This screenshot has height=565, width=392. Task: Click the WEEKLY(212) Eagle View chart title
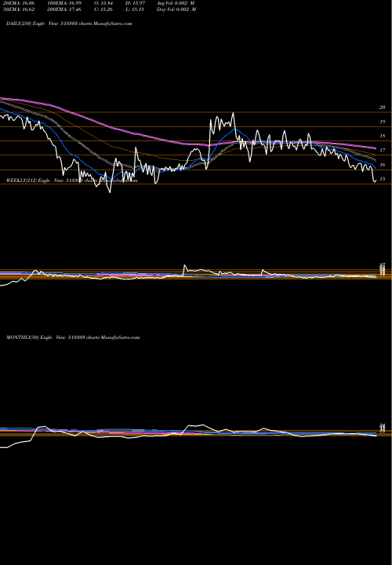(x=71, y=180)
